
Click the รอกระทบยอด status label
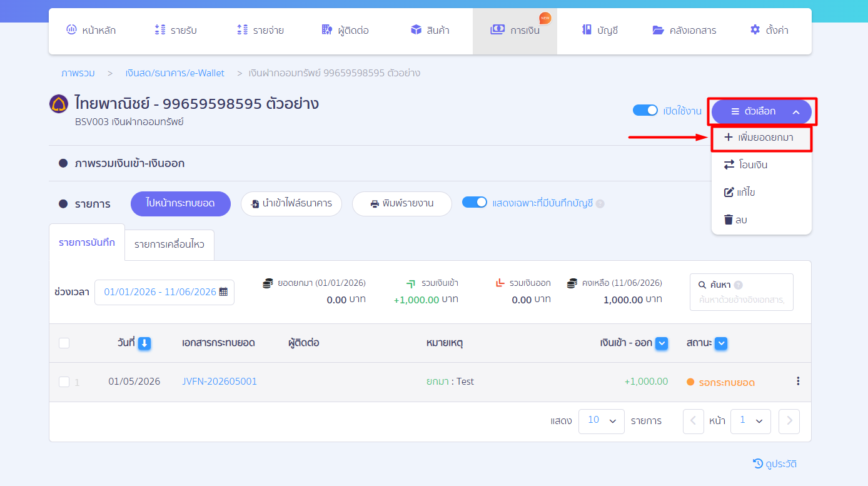[727, 383]
